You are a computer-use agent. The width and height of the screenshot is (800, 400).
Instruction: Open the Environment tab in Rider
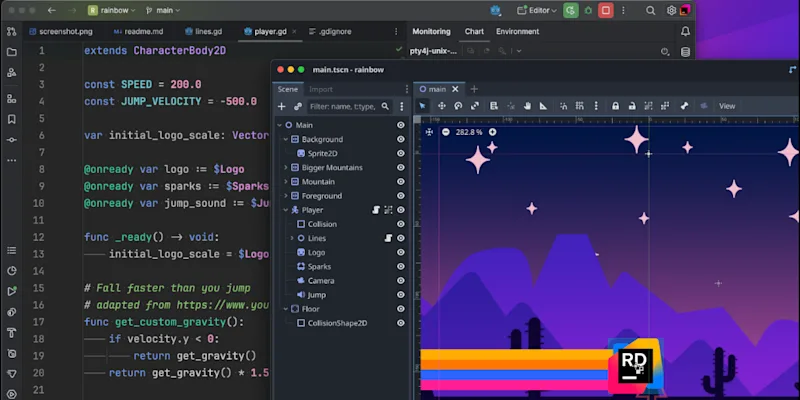click(x=517, y=32)
